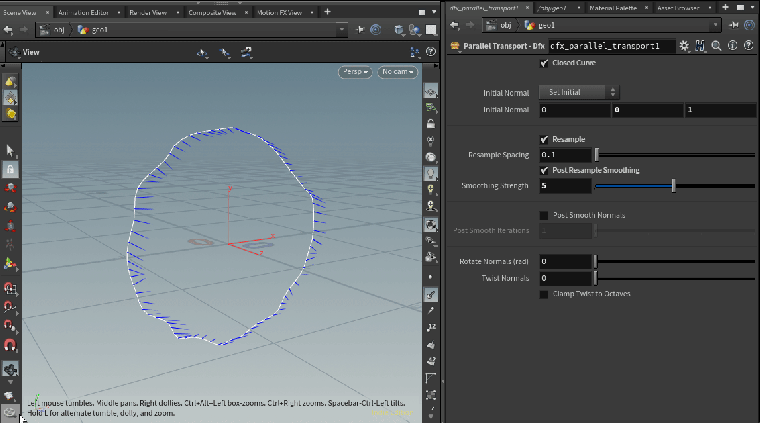Enable Post Smooth Normals checkbox
Image resolution: width=760 pixels, height=423 pixels.
(544, 215)
